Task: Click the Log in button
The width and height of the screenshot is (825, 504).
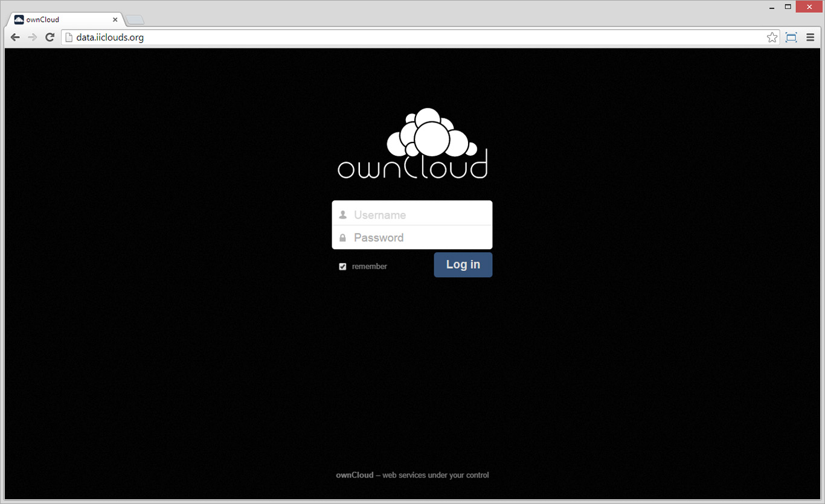Action: [463, 265]
